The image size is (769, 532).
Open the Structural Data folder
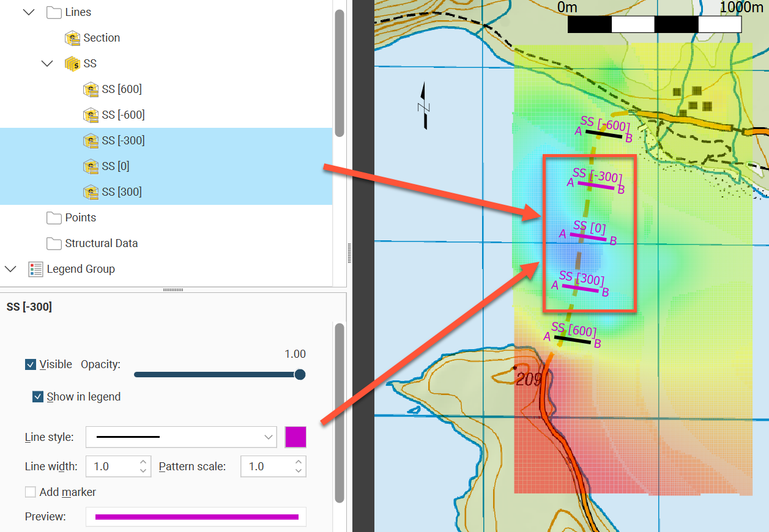pos(54,243)
